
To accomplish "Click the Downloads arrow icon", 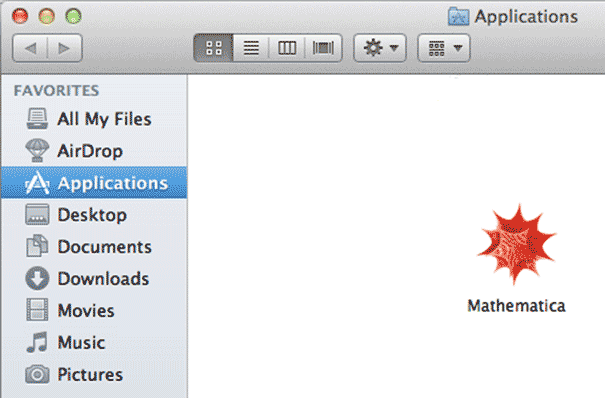I will (x=37, y=278).
